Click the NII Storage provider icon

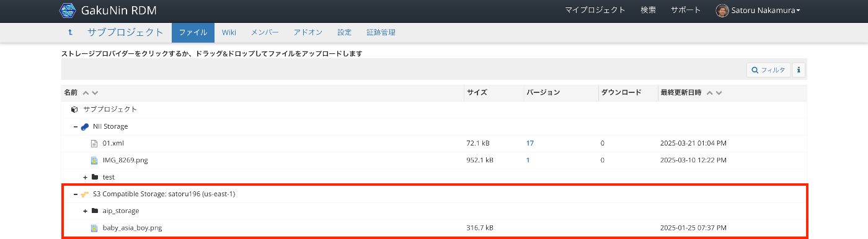tap(85, 126)
